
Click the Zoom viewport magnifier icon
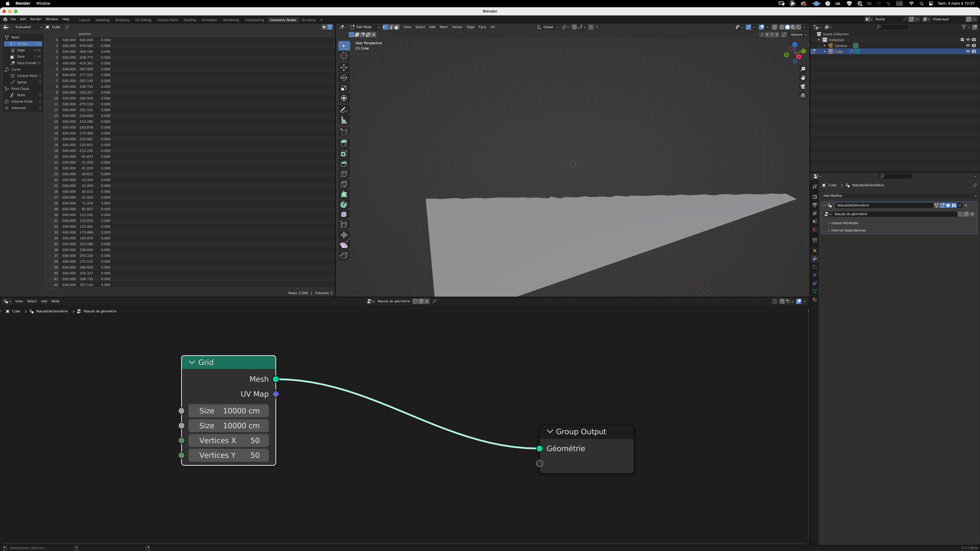[803, 69]
